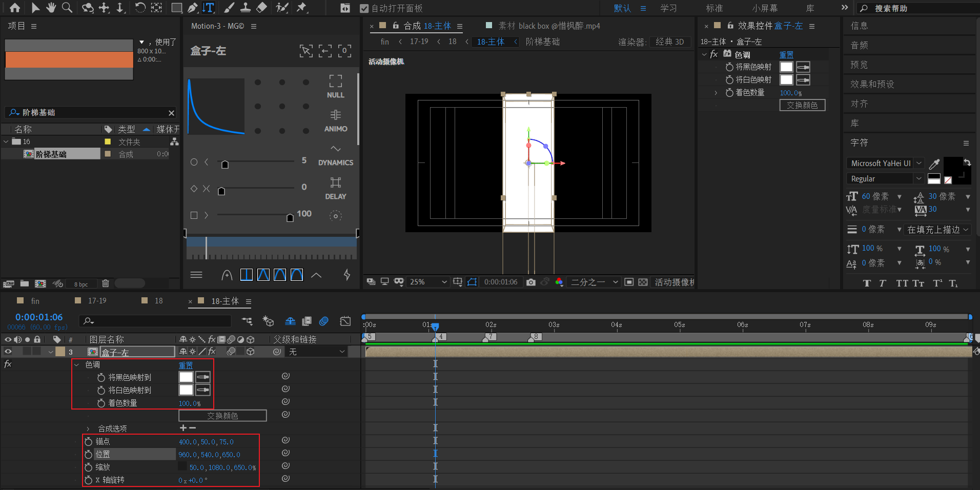Enable motion blur icon in timeline

click(x=323, y=321)
